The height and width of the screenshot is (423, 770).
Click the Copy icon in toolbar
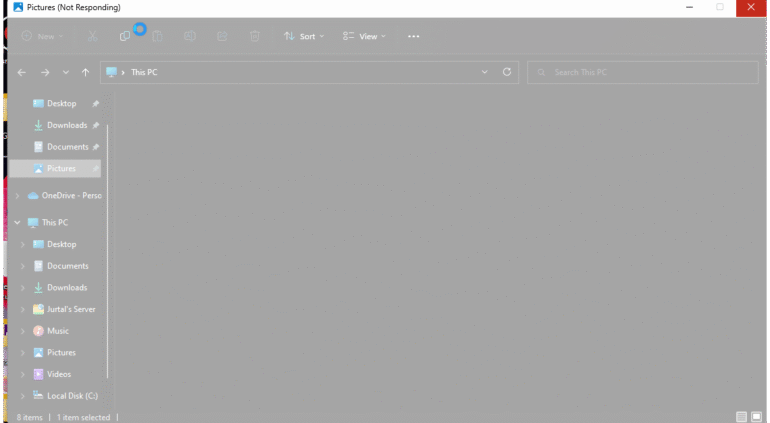click(125, 36)
